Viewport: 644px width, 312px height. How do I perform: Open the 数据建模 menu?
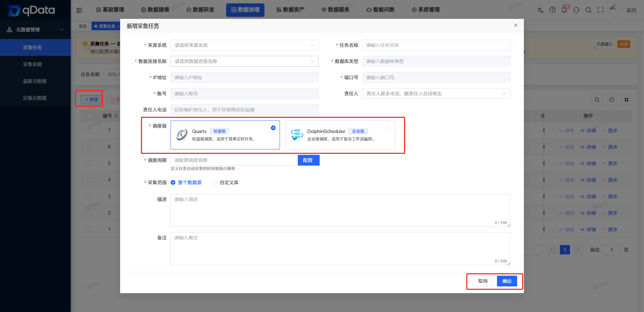tap(155, 10)
